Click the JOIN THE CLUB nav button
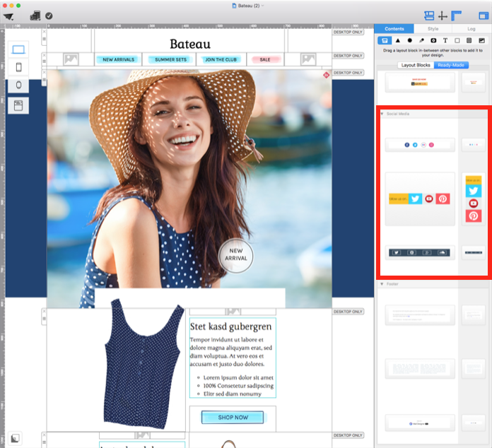The width and height of the screenshot is (492, 448). 221,59
